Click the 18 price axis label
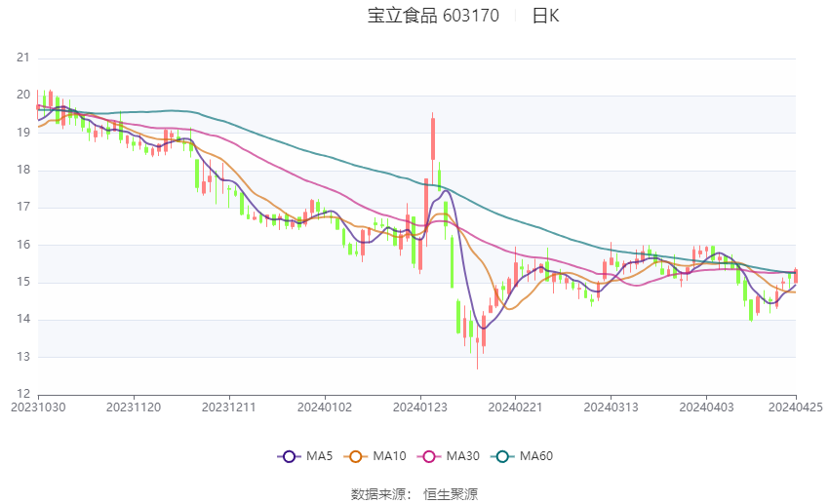The height and width of the screenshot is (504, 829). pos(23,171)
